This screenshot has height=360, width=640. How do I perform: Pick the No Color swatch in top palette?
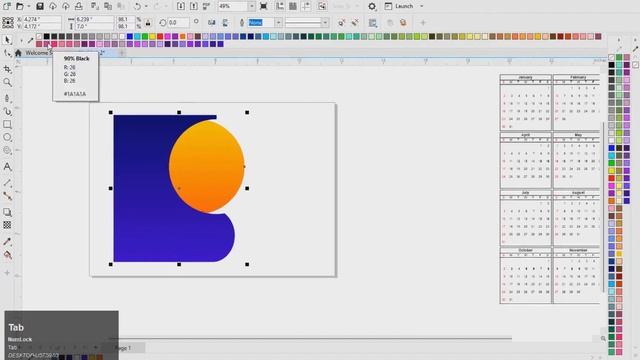[x=39, y=36]
